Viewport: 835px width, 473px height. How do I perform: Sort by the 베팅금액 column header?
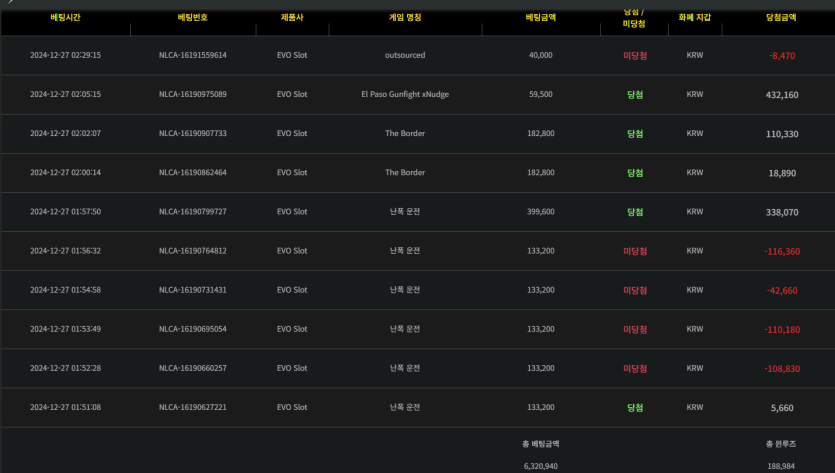pos(540,17)
